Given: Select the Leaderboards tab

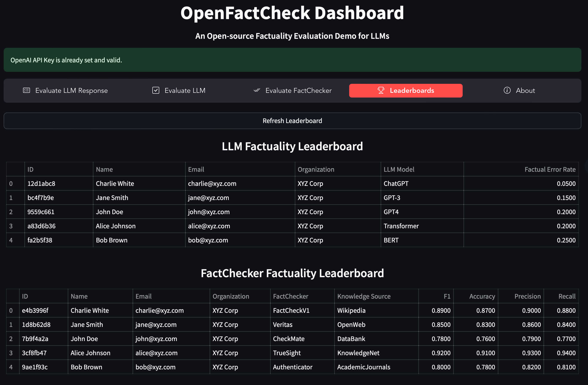Looking at the screenshot, I should (406, 91).
